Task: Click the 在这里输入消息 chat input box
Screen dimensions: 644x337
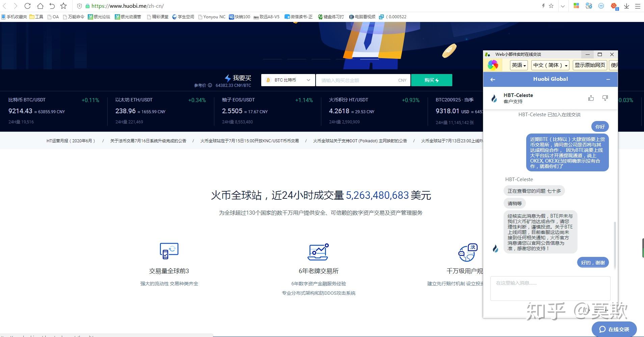Action: click(550, 288)
